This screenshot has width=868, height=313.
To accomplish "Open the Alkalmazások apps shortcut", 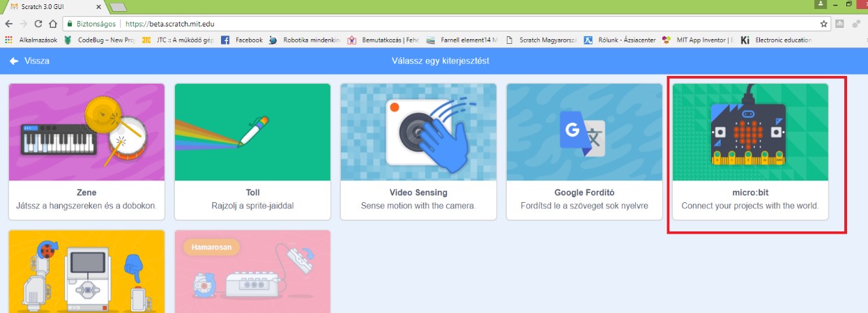I will tap(32, 40).
